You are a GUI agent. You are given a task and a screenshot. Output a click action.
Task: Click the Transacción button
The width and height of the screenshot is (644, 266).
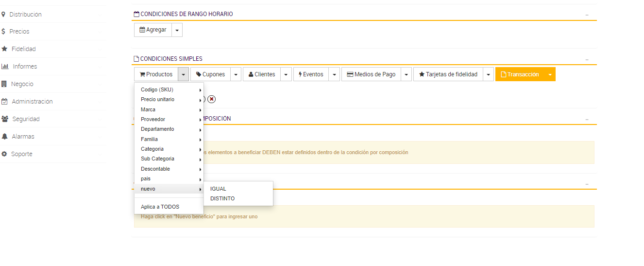tap(520, 74)
